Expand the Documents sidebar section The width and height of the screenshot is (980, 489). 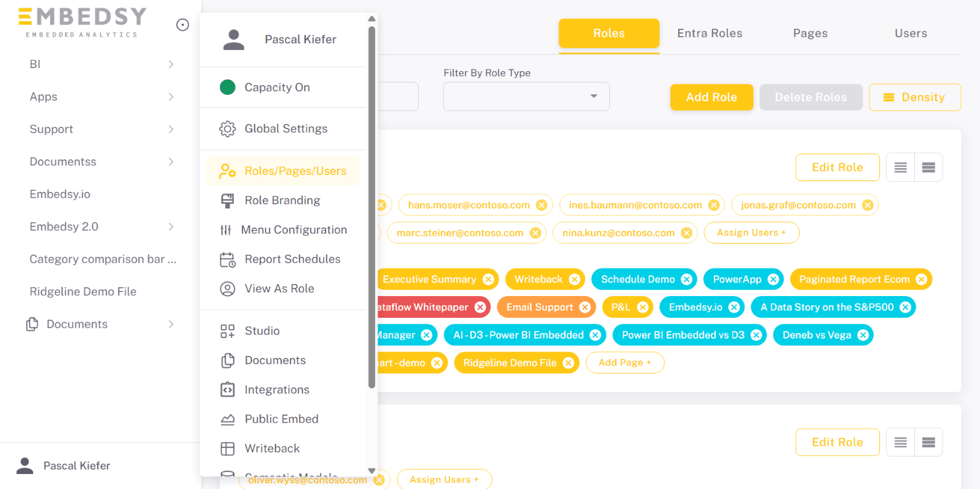click(x=171, y=324)
